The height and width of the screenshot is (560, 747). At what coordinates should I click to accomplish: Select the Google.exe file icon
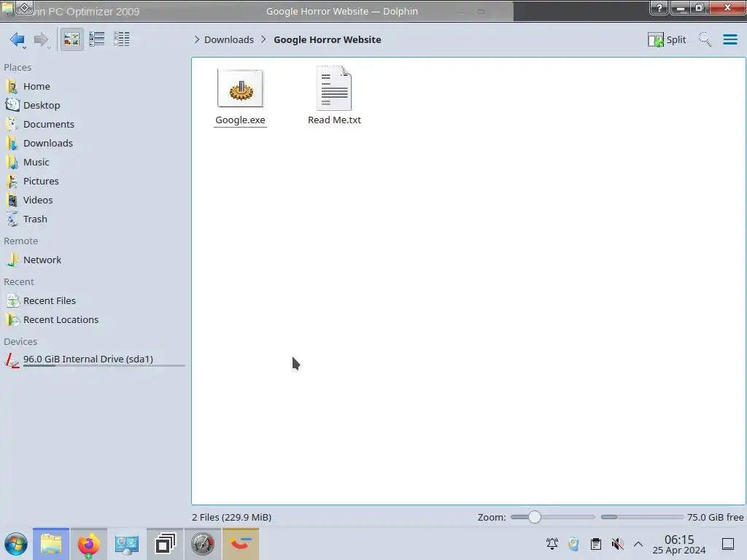tap(240, 88)
